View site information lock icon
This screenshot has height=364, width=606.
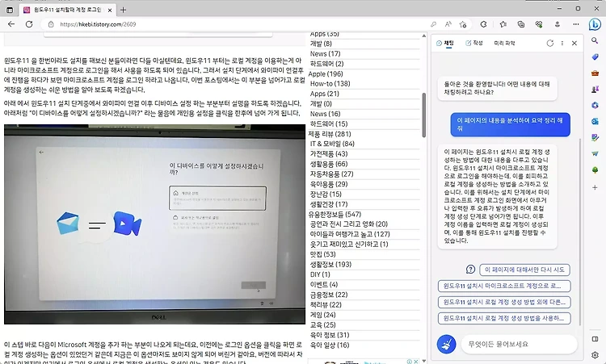[x=51, y=24]
